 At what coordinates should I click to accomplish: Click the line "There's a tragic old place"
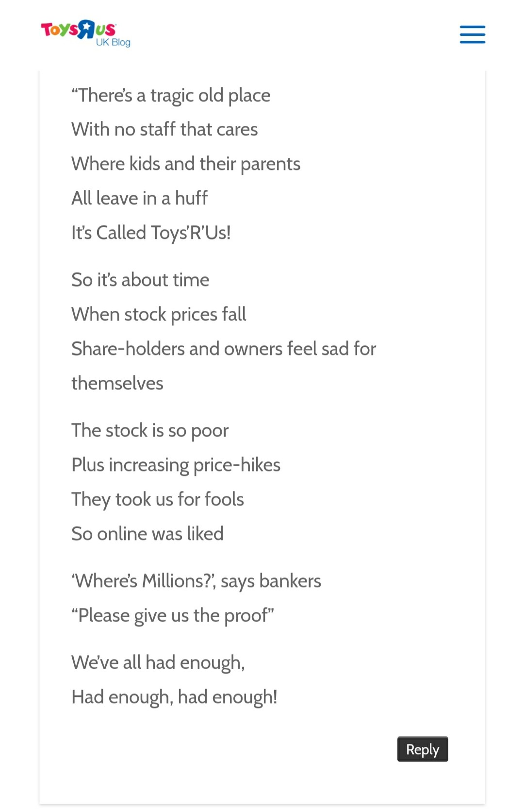171,95
